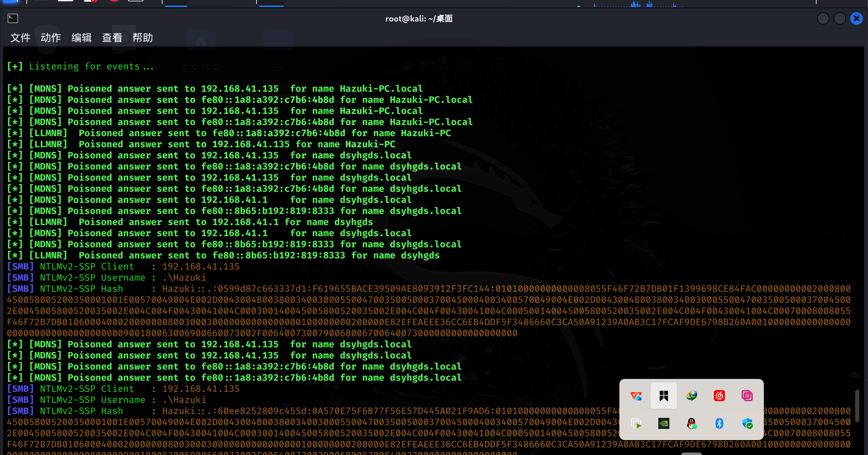Open the 动作 menu

[x=51, y=38]
